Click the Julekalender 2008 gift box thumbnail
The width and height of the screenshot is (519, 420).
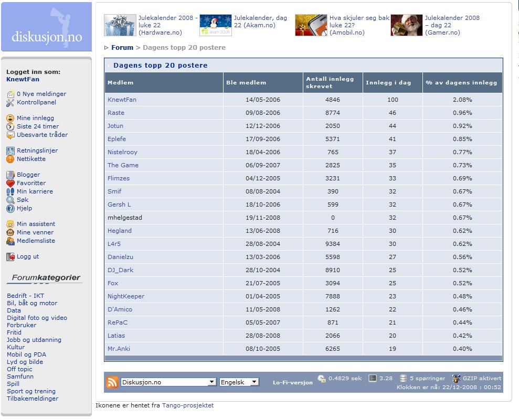point(120,25)
